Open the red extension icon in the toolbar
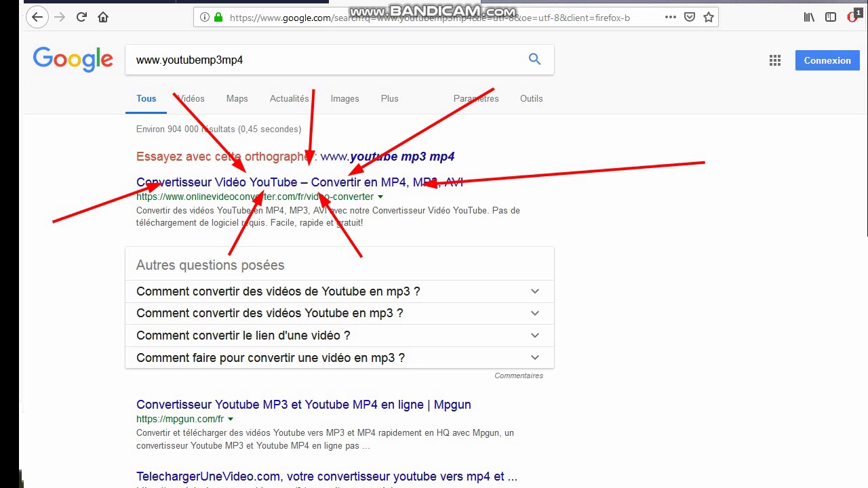Image resolution: width=868 pixels, height=488 pixels. click(853, 17)
